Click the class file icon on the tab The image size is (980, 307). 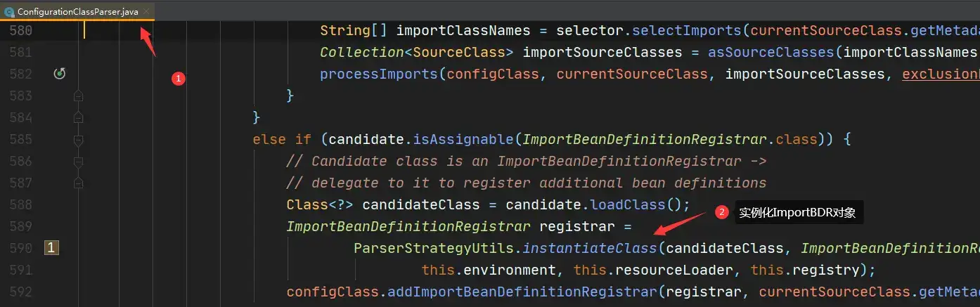click(x=9, y=12)
